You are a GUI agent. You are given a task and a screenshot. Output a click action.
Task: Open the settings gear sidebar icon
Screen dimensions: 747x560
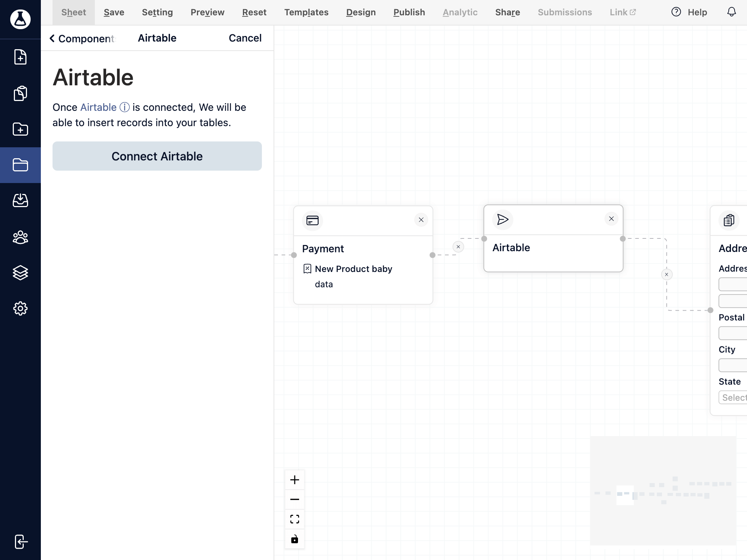point(20,308)
